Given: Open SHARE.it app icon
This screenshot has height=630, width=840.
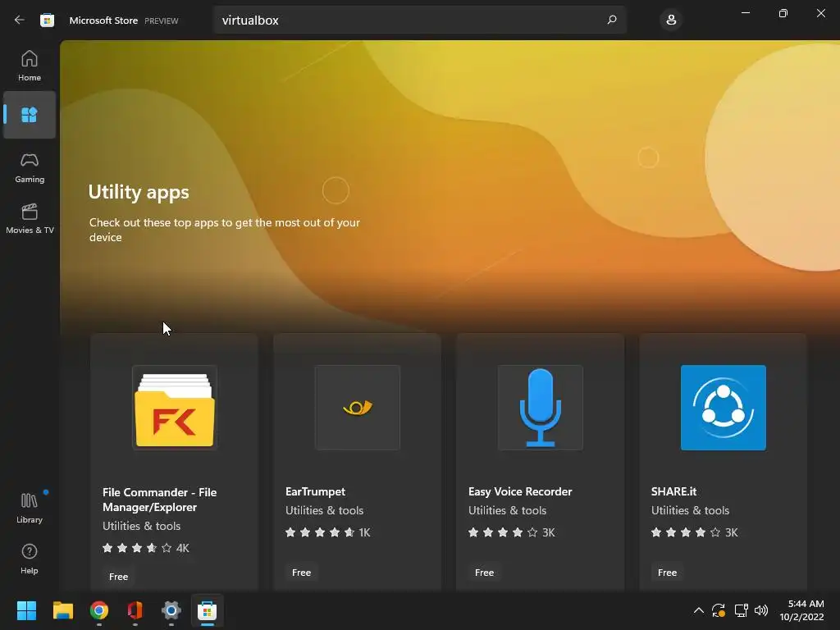Looking at the screenshot, I should (x=724, y=408).
